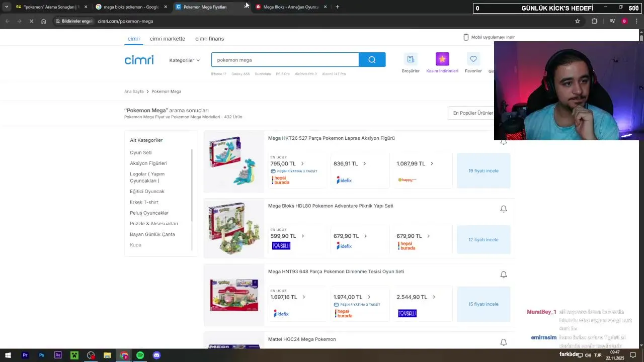
Task: Open Discord from the taskbar
Action: [x=156, y=355]
